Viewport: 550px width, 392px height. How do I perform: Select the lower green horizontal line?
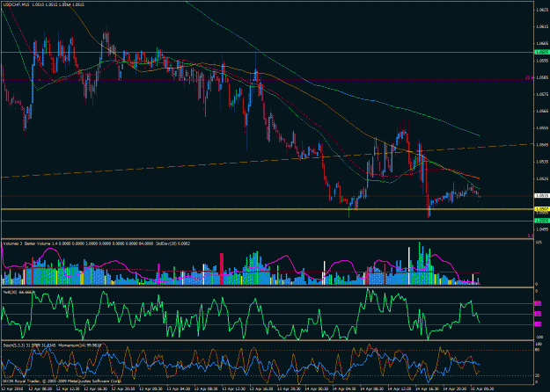click(x=267, y=221)
